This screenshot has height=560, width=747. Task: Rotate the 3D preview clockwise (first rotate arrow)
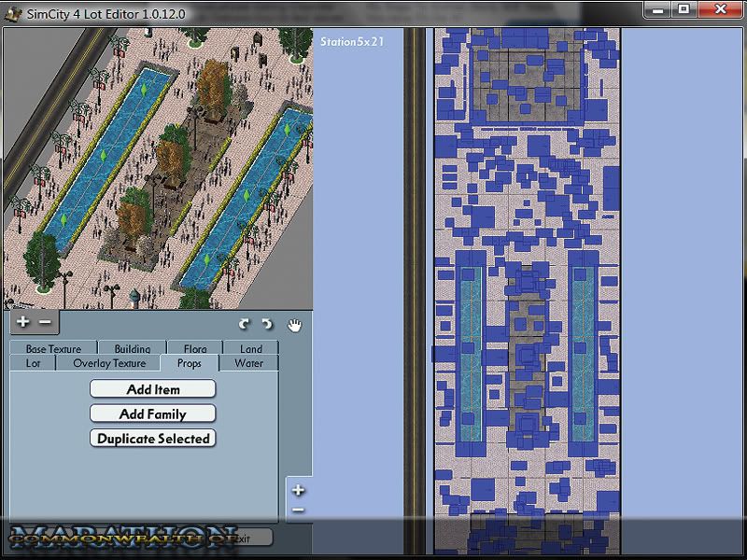coord(245,324)
